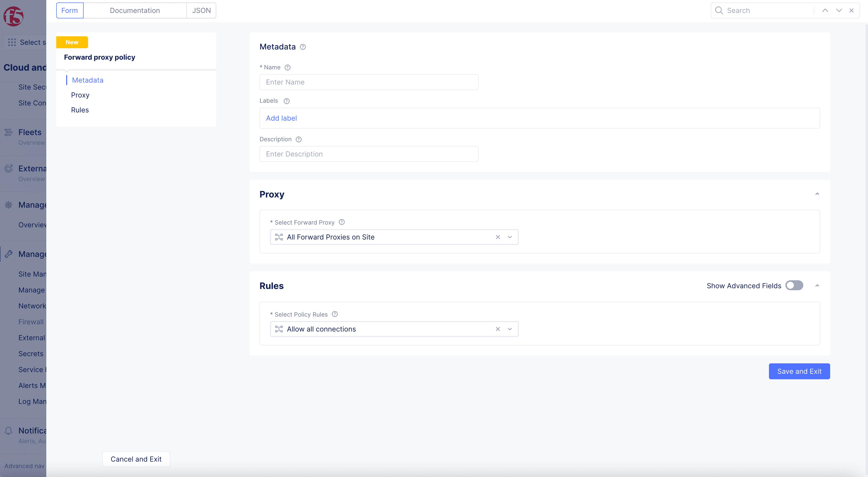Click the Add label link
The width and height of the screenshot is (868, 477).
(x=281, y=118)
